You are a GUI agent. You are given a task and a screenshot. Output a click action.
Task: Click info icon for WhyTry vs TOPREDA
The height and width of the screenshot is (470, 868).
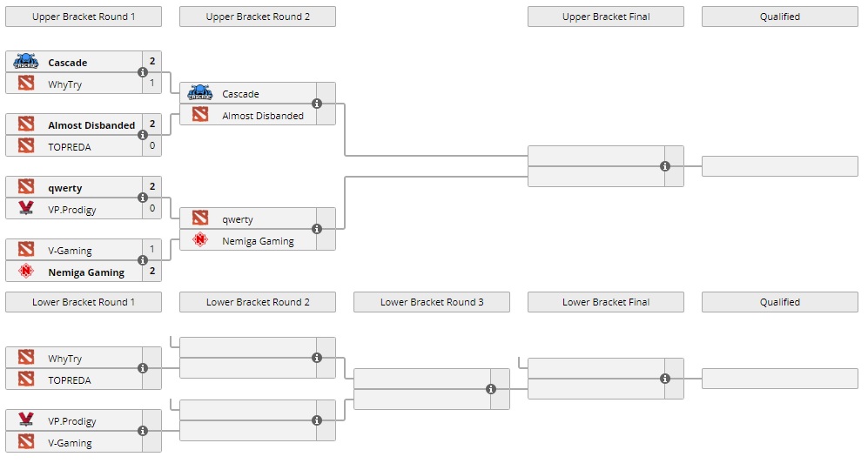(x=143, y=369)
